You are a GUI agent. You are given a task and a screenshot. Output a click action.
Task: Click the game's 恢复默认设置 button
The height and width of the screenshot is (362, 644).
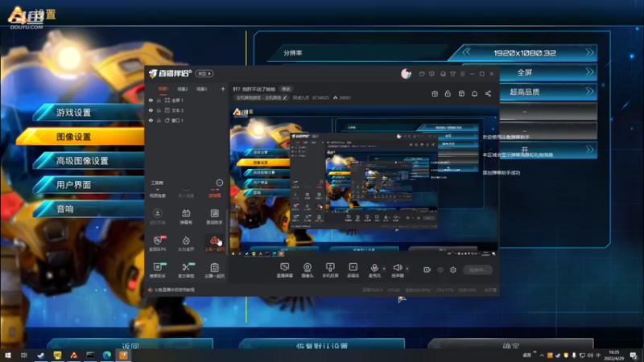322,345
